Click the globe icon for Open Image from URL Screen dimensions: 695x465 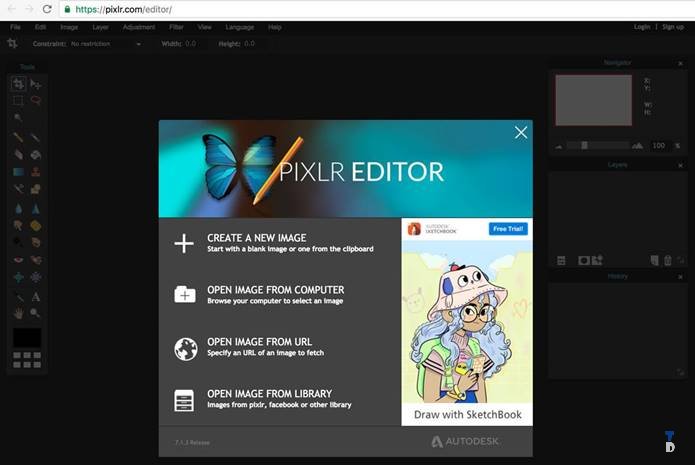(185, 348)
